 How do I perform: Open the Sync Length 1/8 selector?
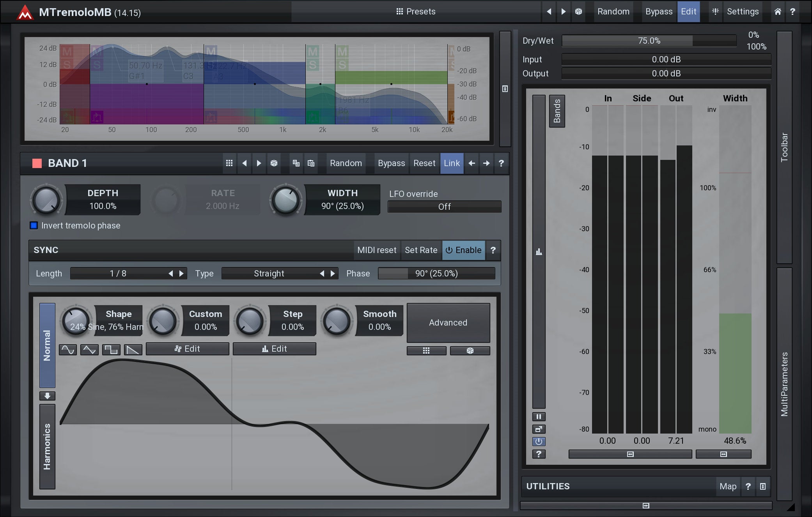tap(118, 273)
